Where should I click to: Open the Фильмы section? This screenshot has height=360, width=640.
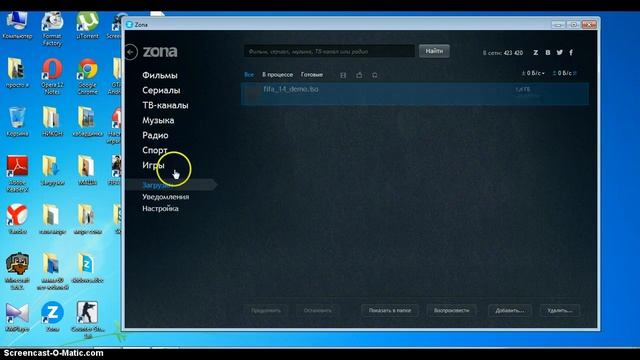(160, 76)
